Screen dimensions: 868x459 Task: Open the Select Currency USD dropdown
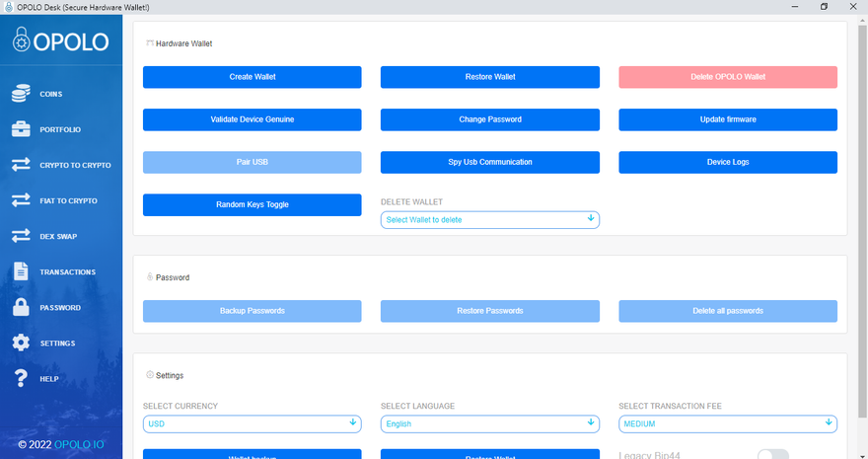252,423
